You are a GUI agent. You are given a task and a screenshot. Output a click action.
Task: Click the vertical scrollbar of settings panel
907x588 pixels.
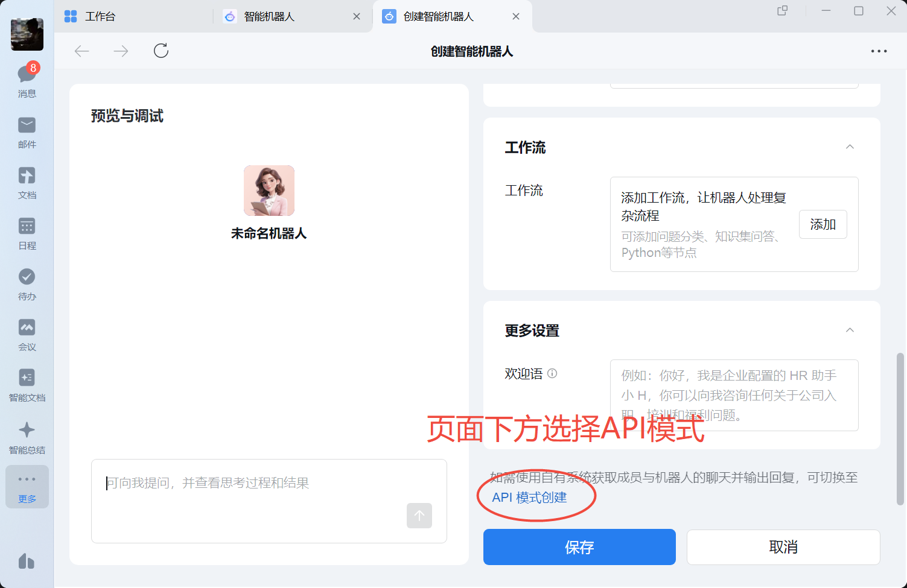[x=900, y=429]
